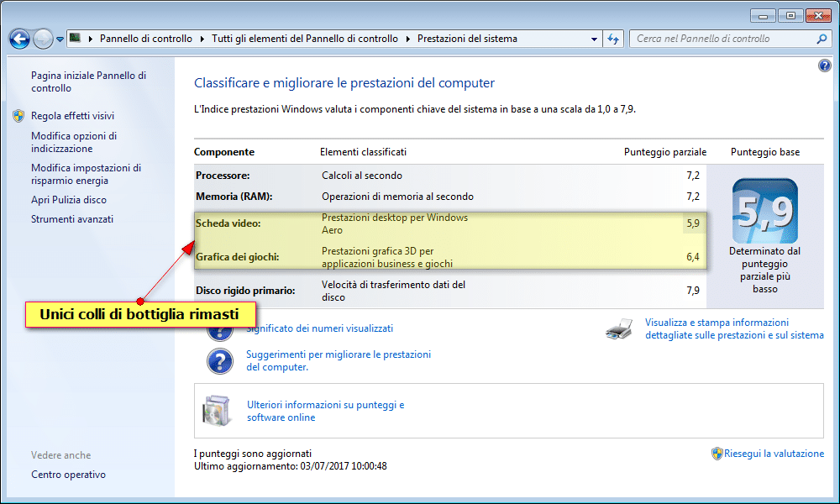Open Apri Pulizia disco link
The image size is (840, 504).
(x=69, y=200)
